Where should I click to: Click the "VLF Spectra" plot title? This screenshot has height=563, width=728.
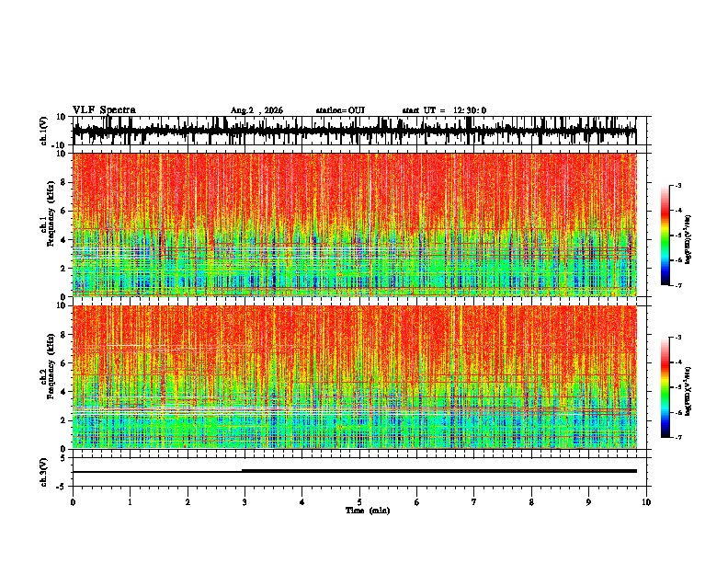click(104, 110)
